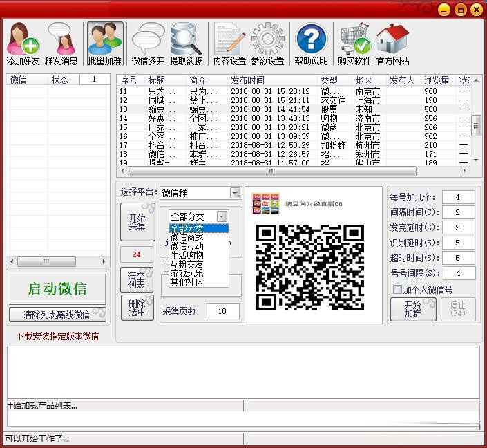Click the 清除列表离线微信 button

[57, 315]
